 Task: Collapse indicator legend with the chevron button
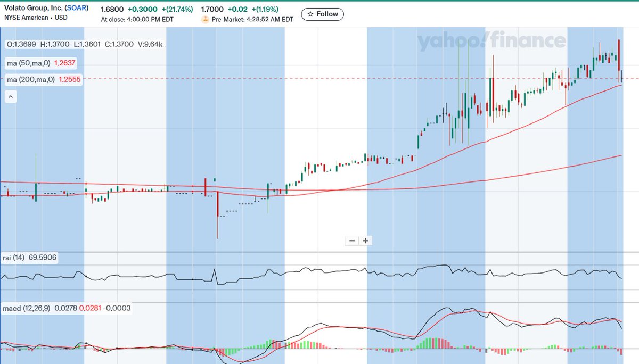pyautogui.click(x=11, y=97)
